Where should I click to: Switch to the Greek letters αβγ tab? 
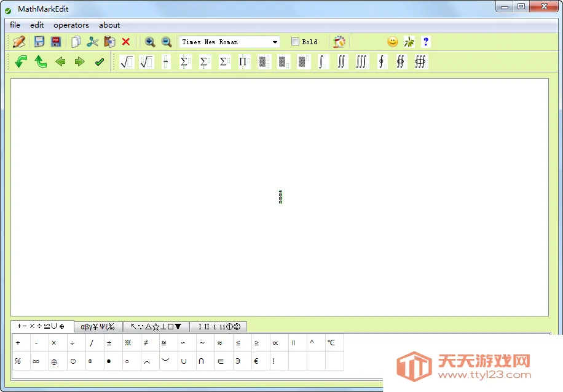pyautogui.click(x=98, y=327)
